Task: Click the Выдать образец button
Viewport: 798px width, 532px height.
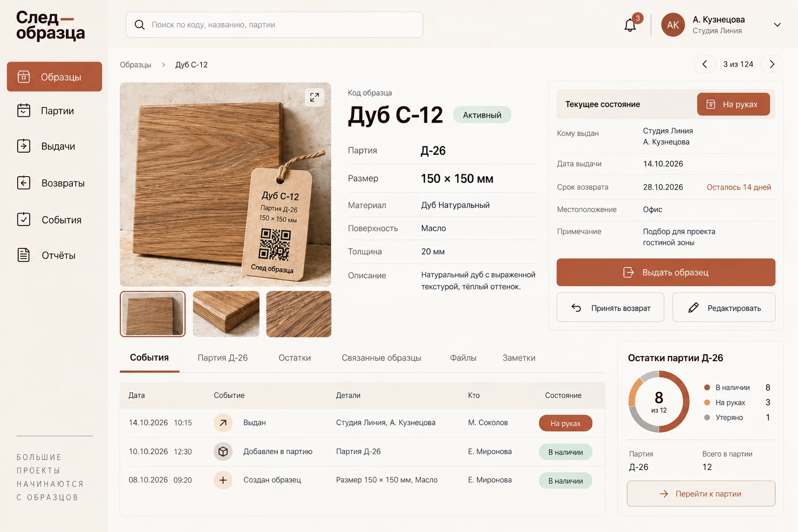Action: tap(666, 272)
